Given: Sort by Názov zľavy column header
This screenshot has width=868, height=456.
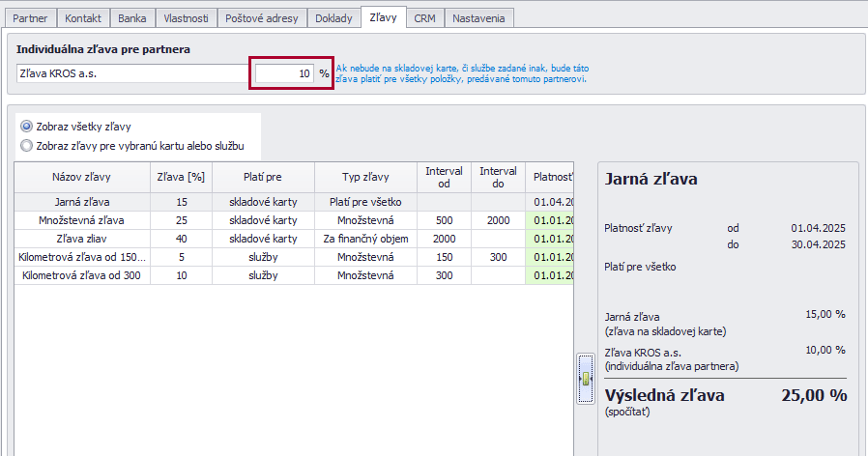Looking at the screenshot, I should tap(82, 177).
